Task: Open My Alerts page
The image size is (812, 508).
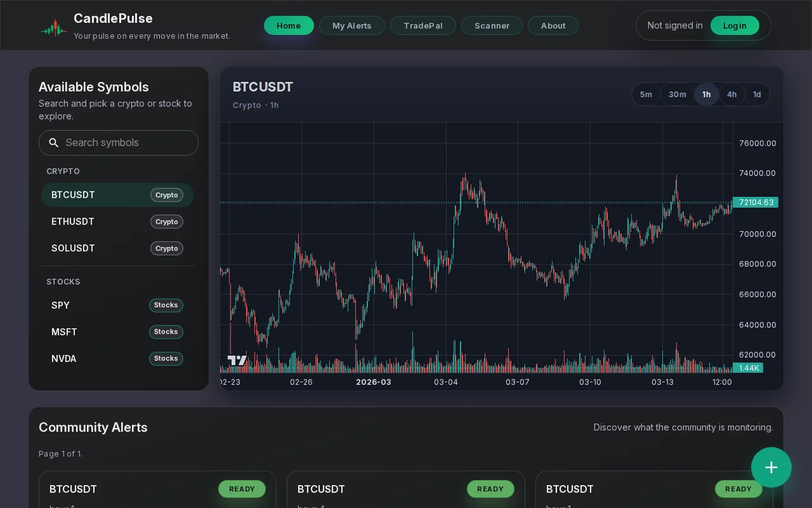Action: click(352, 25)
